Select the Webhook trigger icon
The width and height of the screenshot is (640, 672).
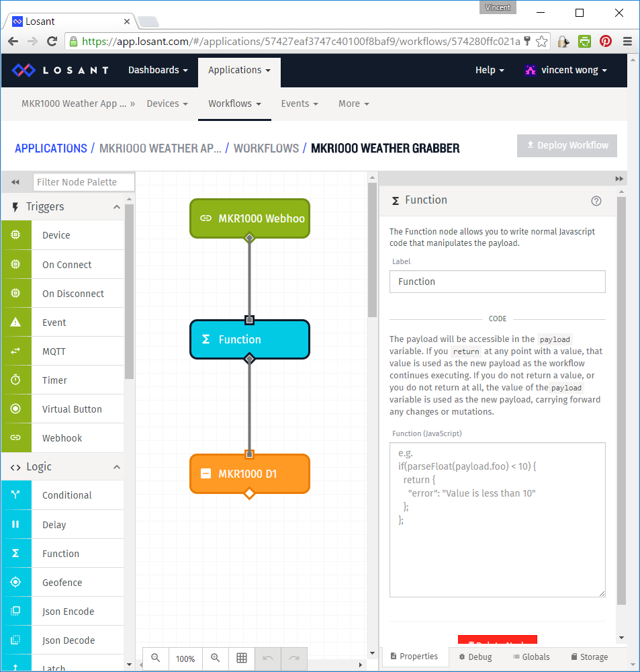(16, 437)
